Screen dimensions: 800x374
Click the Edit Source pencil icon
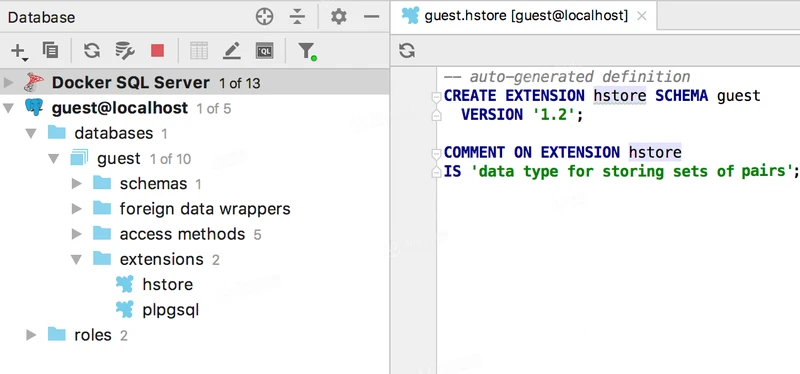(x=232, y=51)
